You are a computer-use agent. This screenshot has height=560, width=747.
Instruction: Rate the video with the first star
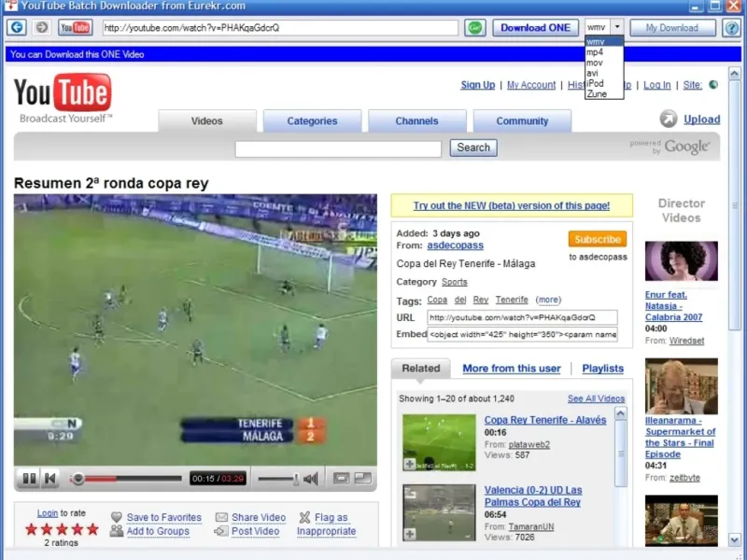click(x=32, y=529)
